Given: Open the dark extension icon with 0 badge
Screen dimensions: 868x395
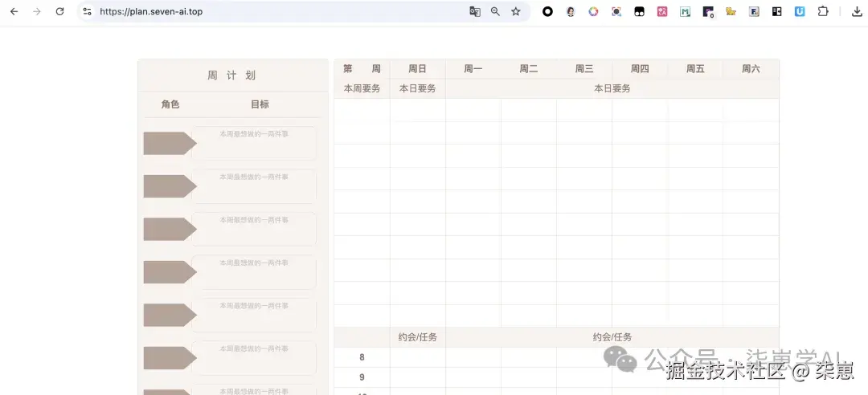Looking at the screenshot, I should tap(708, 11).
